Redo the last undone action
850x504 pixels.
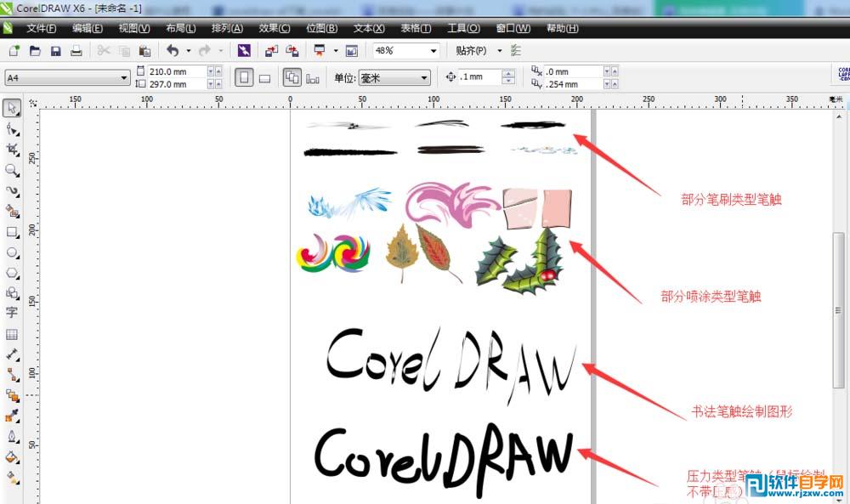(x=204, y=51)
